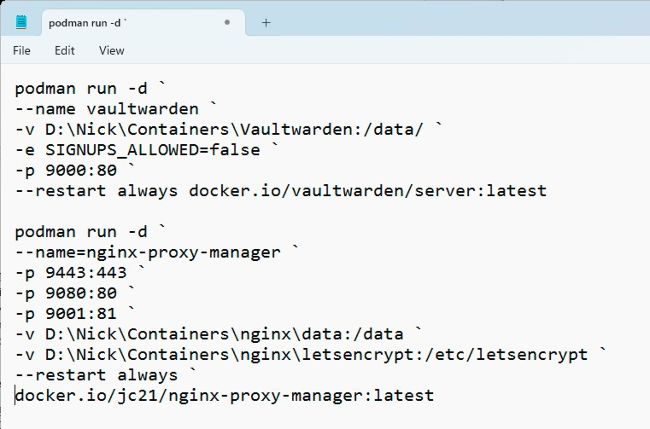Add a new tab with the plus button
Viewport: 650px width, 429px height.
point(266,21)
